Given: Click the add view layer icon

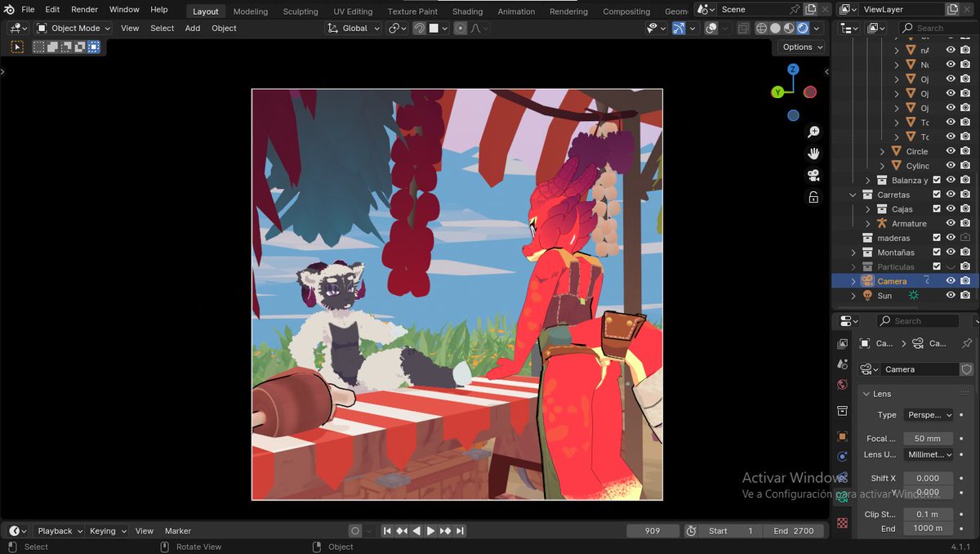Looking at the screenshot, I should (x=952, y=9).
